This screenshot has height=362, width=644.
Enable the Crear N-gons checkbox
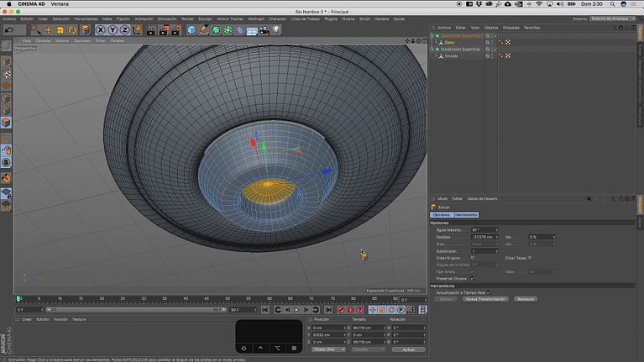pyautogui.click(x=473, y=258)
